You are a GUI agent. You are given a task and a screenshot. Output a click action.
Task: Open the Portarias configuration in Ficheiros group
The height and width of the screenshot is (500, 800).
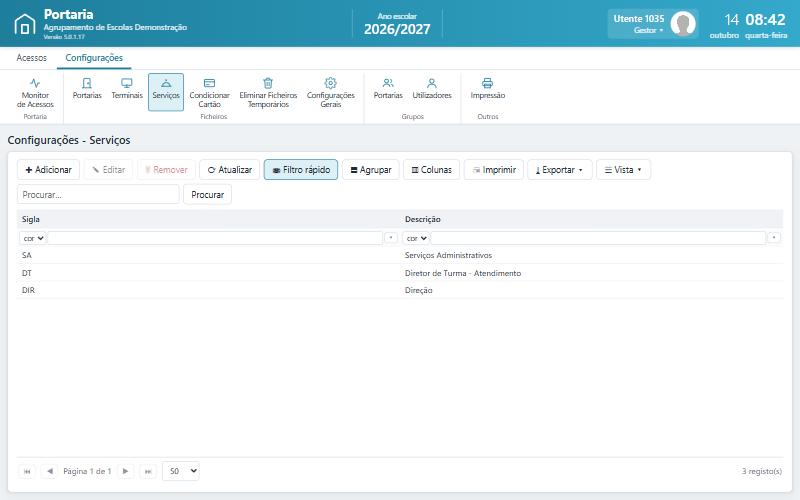point(87,88)
